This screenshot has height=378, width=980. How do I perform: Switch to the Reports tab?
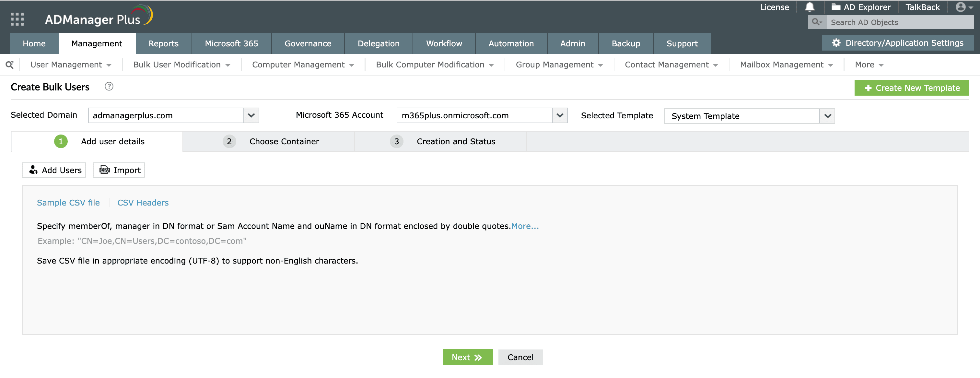pyautogui.click(x=163, y=44)
